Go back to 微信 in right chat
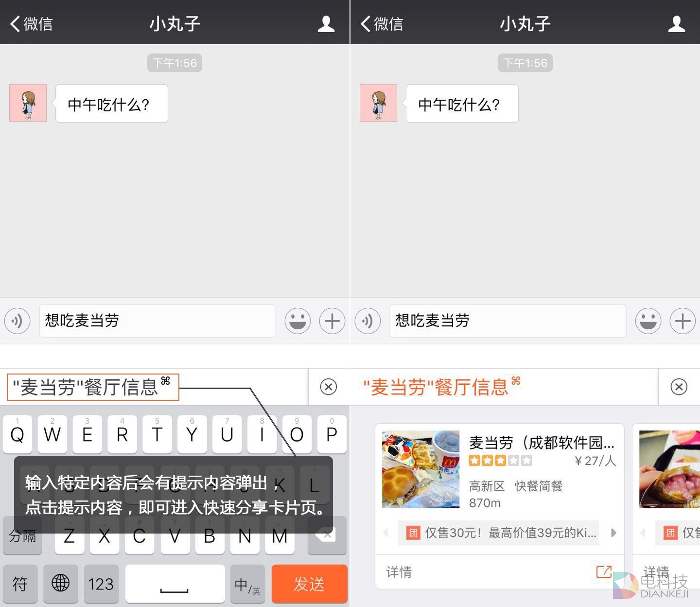 tap(382, 24)
